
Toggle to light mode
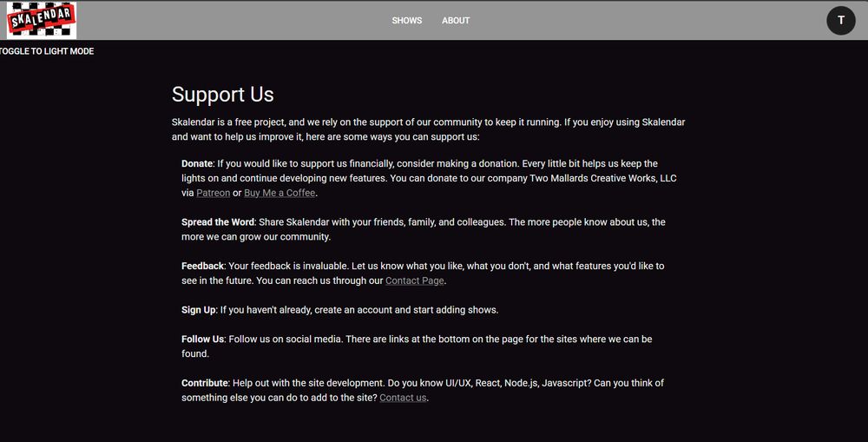pyautogui.click(x=47, y=51)
